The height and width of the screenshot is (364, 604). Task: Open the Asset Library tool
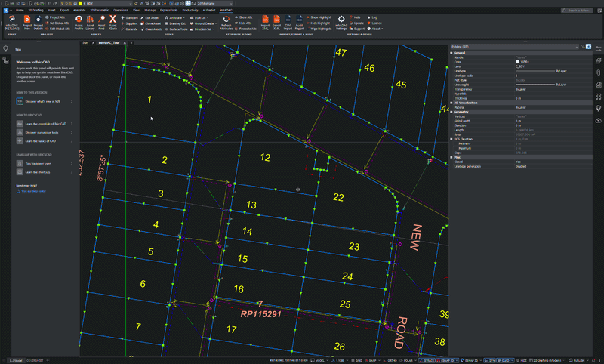pos(90,23)
